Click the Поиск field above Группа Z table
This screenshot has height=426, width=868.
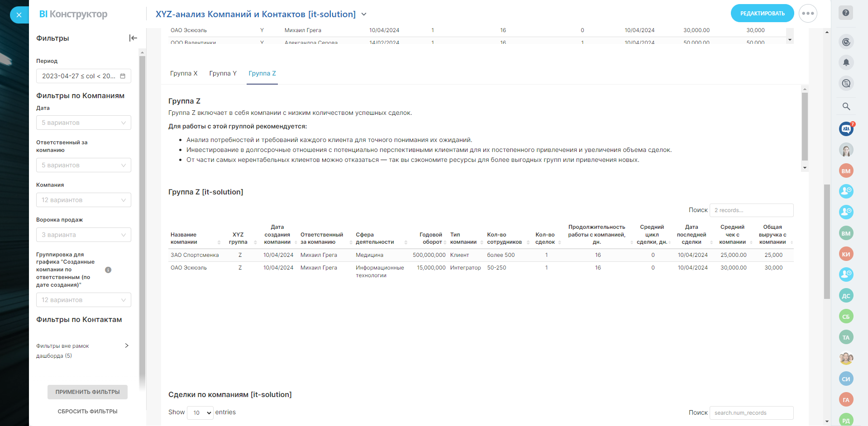[751, 210]
